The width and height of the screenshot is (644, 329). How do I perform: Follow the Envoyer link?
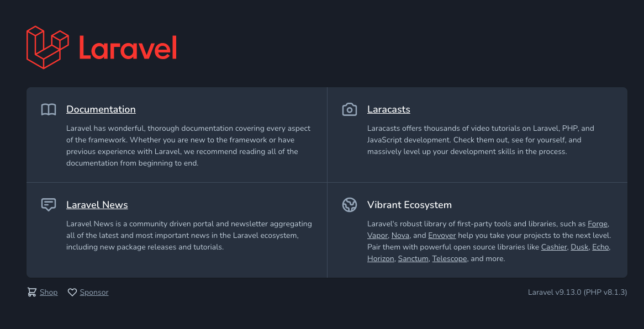pyautogui.click(x=442, y=235)
